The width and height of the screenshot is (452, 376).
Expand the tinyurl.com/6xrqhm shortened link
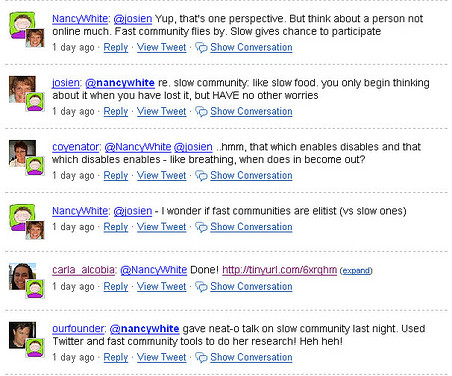(356, 271)
